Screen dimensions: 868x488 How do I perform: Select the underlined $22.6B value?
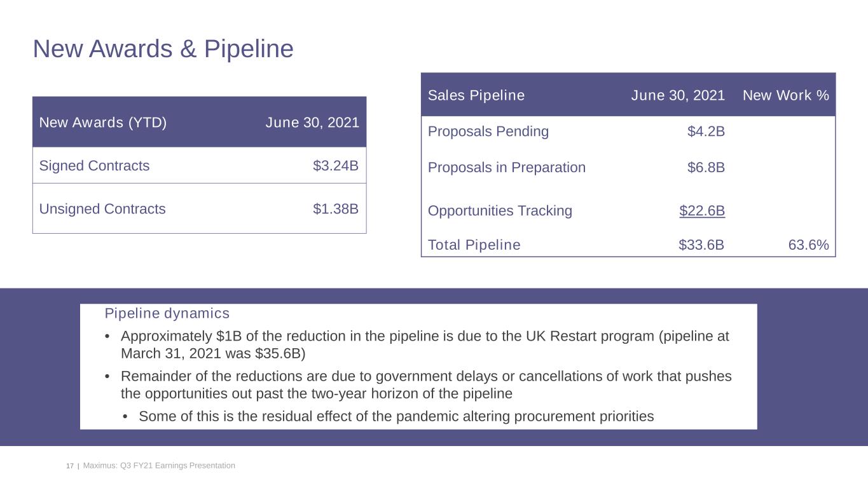(x=702, y=211)
